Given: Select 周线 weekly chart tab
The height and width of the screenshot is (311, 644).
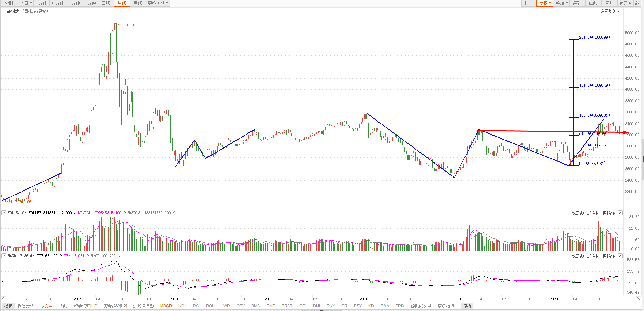Looking at the screenshot, I should click(122, 3).
